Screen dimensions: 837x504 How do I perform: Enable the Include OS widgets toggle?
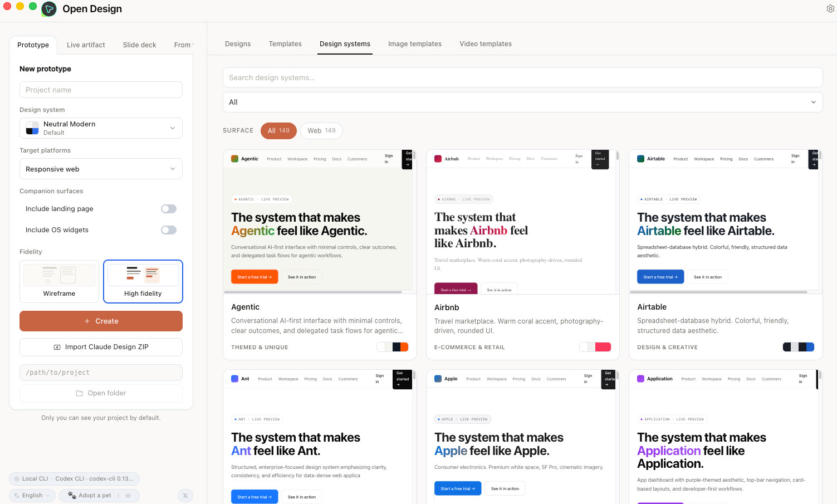click(169, 230)
